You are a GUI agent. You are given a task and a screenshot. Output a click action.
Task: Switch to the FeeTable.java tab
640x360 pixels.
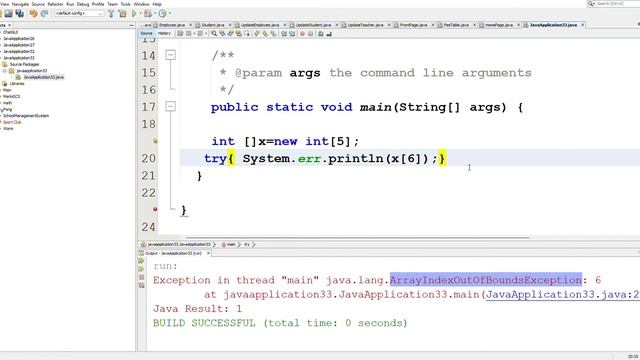456,25
